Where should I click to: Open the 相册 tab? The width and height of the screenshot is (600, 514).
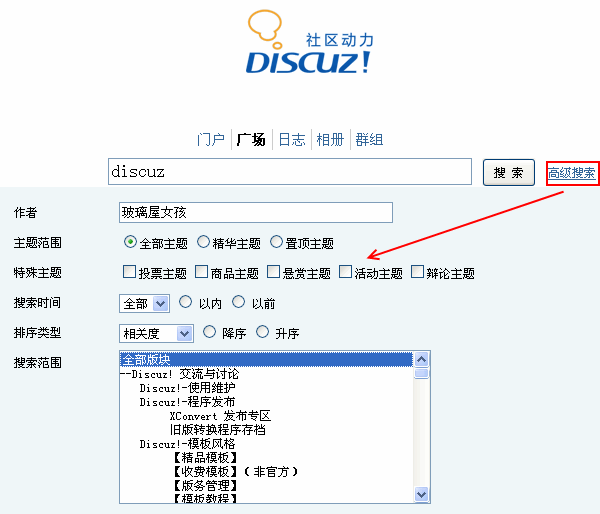tap(330, 139)
